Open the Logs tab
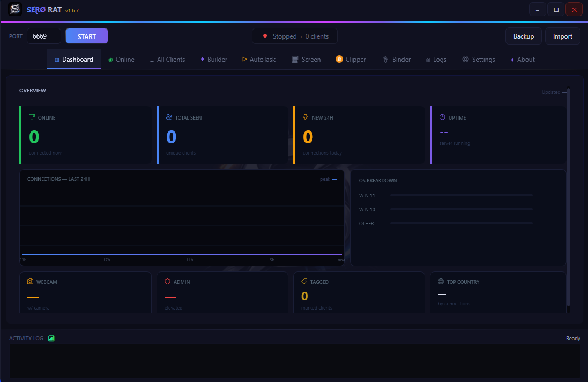 click(x=436, y=60)
